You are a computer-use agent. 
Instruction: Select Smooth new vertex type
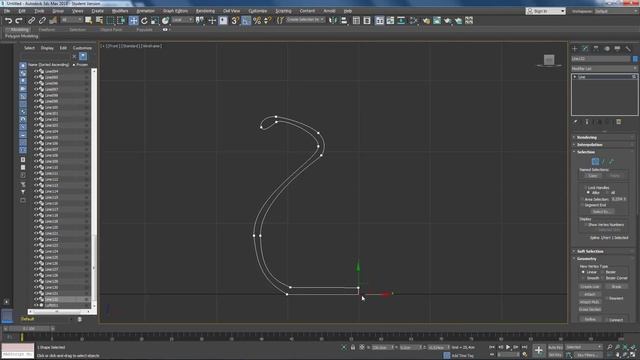583,278
